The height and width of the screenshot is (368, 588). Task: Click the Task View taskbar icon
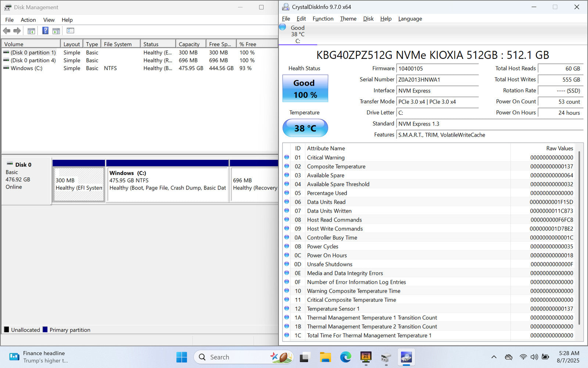coord(304,357)
